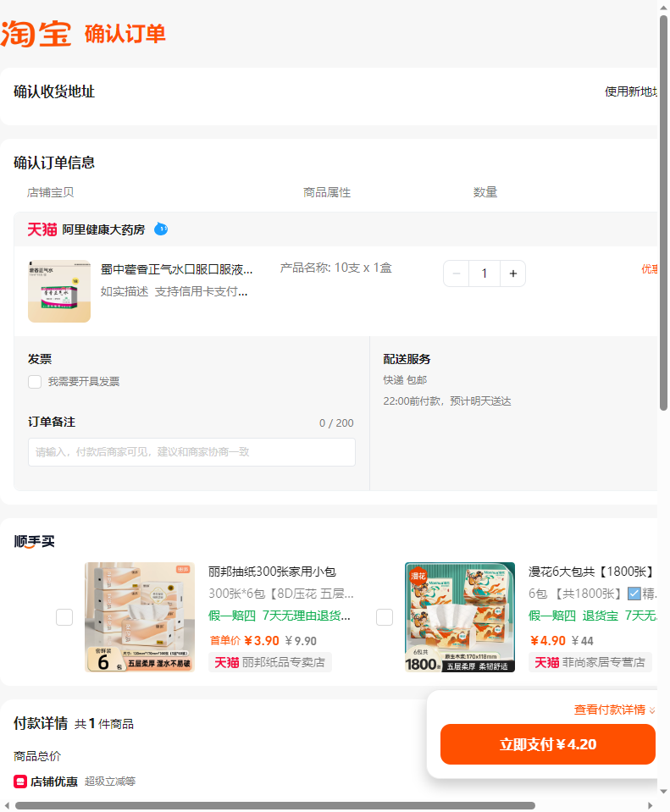Click 菲尚家居专营店 shop link
Screen dimensions: 670x812
pos(604,662)
